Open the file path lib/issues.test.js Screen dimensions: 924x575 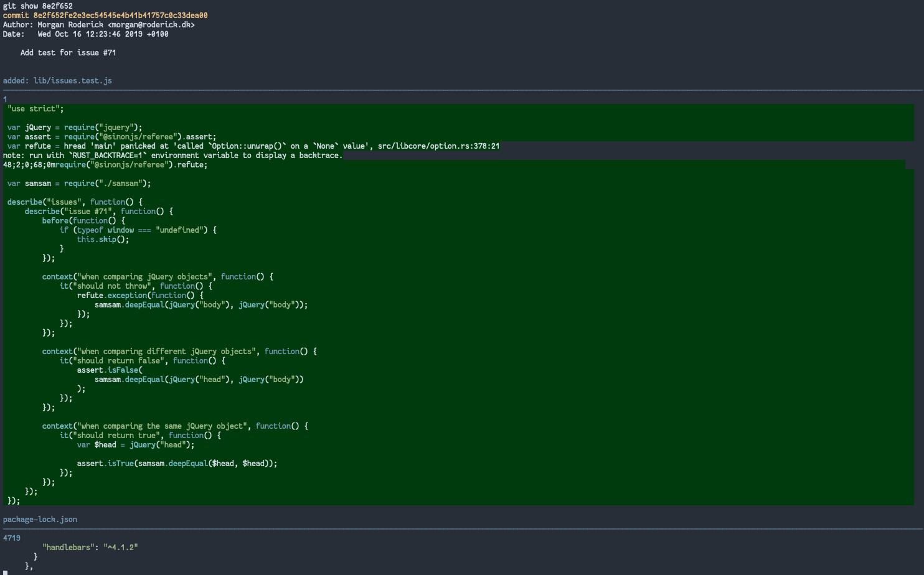(73, 80)
